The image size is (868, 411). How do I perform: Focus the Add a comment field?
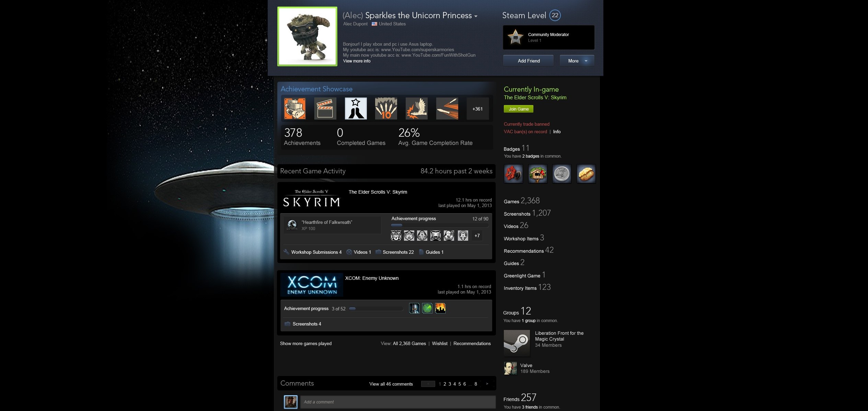coord(398,402)
